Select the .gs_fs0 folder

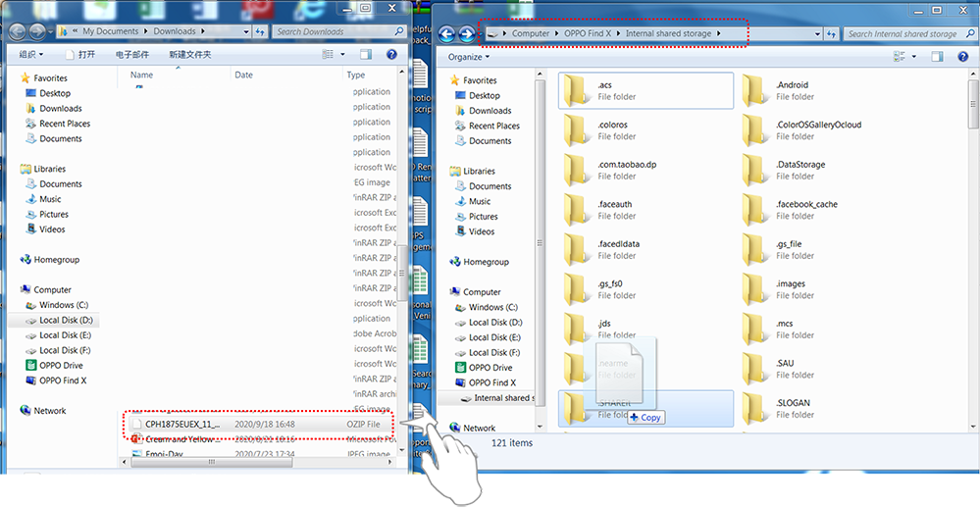599,289
